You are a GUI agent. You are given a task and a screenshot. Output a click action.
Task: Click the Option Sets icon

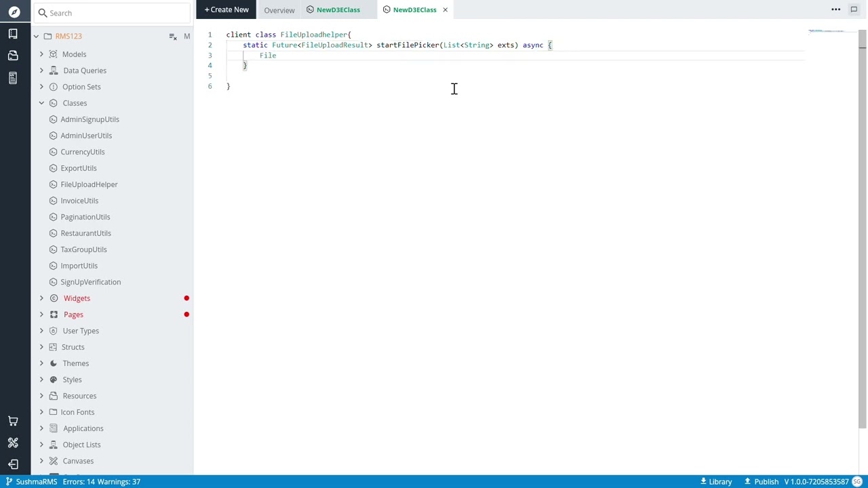click(54, 87)
